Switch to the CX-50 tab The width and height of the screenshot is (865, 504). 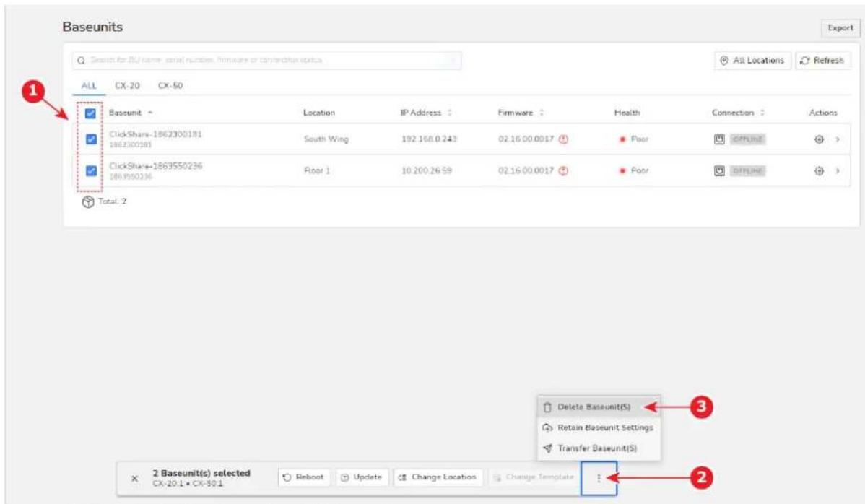[x=170, y=86]
